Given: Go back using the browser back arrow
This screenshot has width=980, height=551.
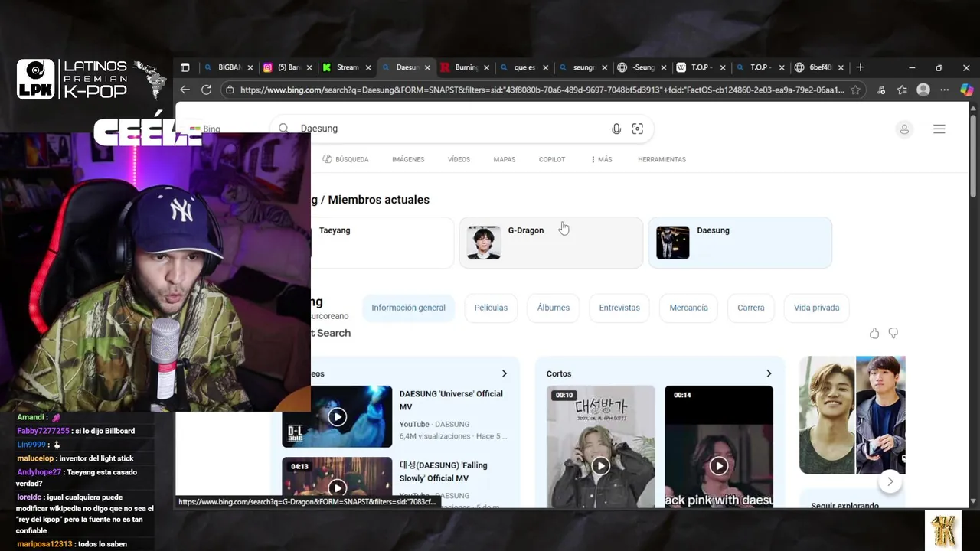Looking at the screenshot, I should 185,90.
